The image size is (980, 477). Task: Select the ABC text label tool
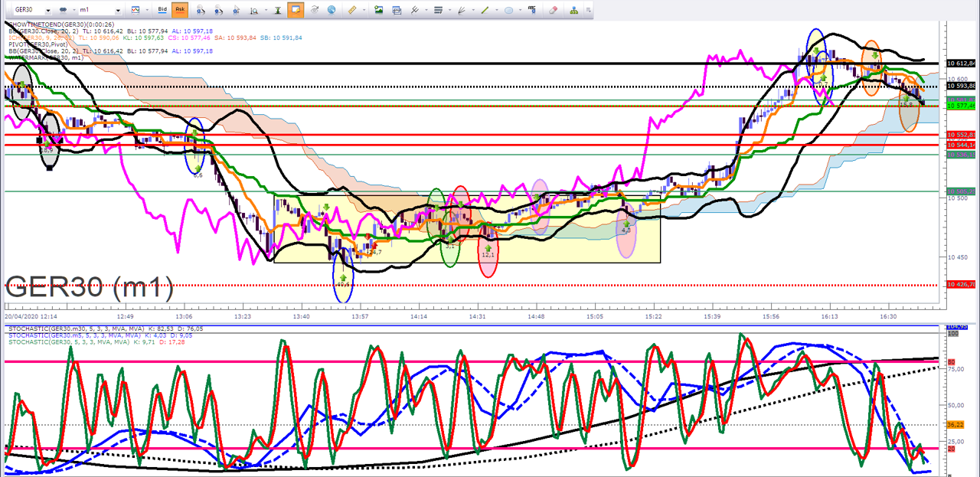532,10
